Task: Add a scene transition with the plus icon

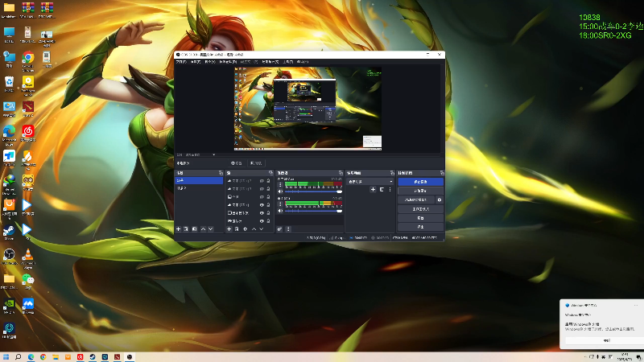Action: point(373,189)
